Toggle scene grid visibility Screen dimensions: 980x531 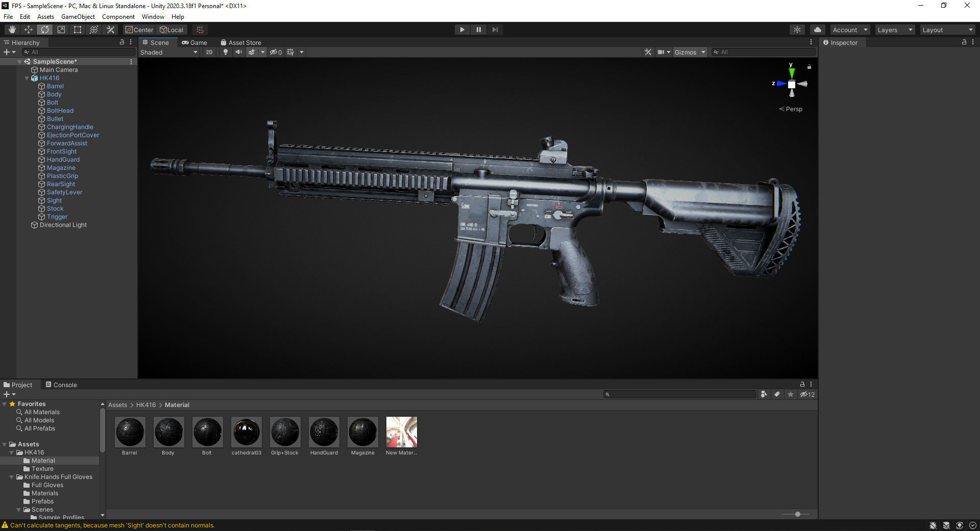pyautogui.click(x=290, y=52)
